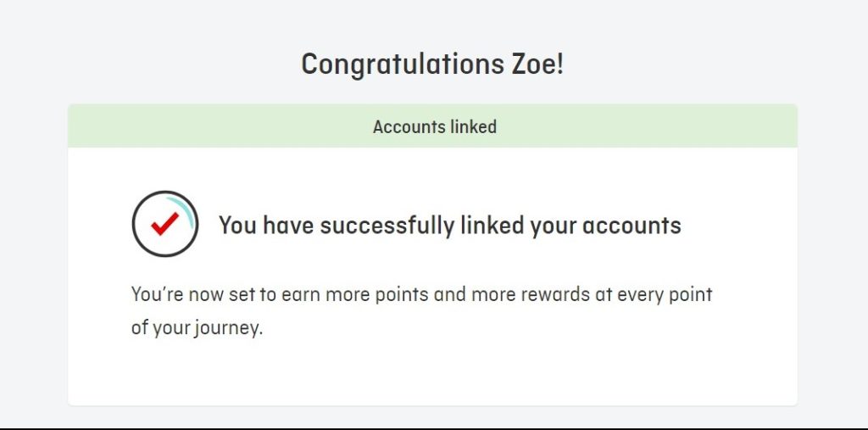Click the 'of your journey.' text line
This screenshot has width=868, height=430.
[197, 328]
